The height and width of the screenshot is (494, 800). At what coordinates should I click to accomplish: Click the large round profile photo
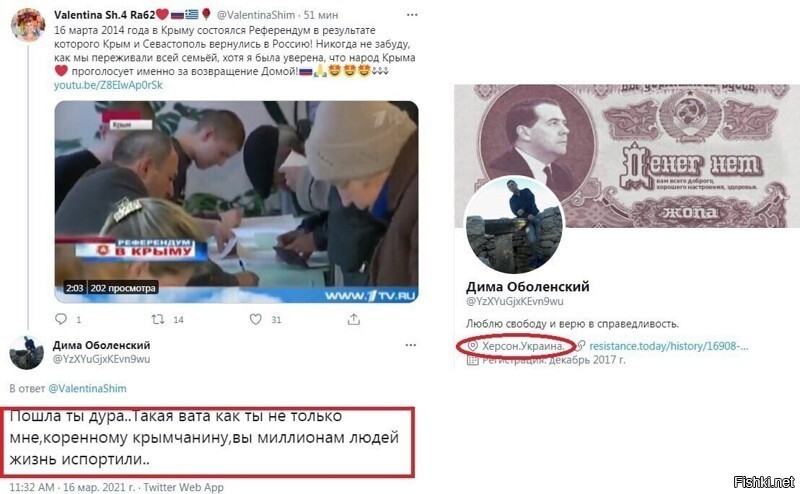[514, 225]
